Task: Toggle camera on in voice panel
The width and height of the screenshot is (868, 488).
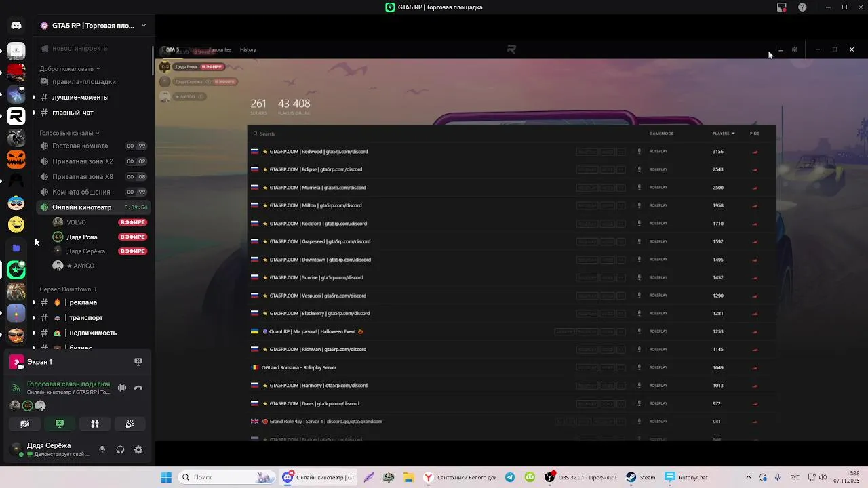Action: tap(25, 424)
